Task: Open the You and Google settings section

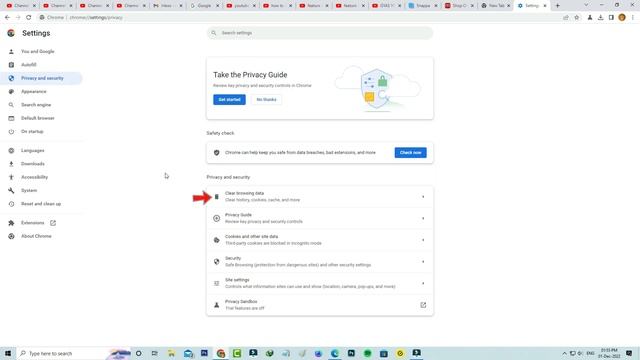Action: click(38, 51)
